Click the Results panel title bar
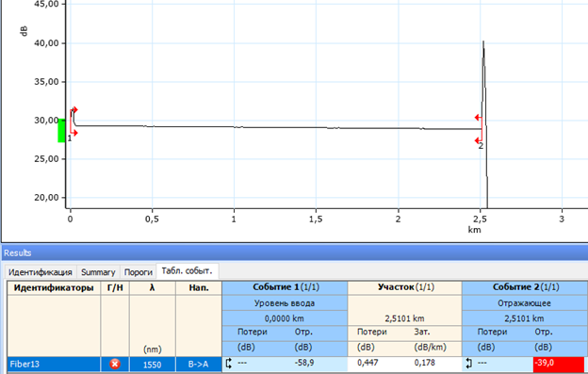The image size is (588, 374). [x=295, y=253]
